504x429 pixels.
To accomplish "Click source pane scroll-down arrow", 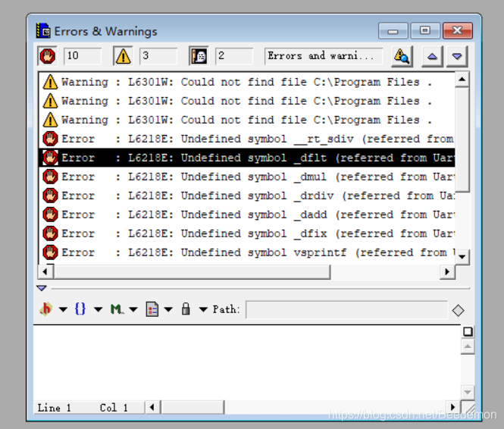I will click(468, 393).
